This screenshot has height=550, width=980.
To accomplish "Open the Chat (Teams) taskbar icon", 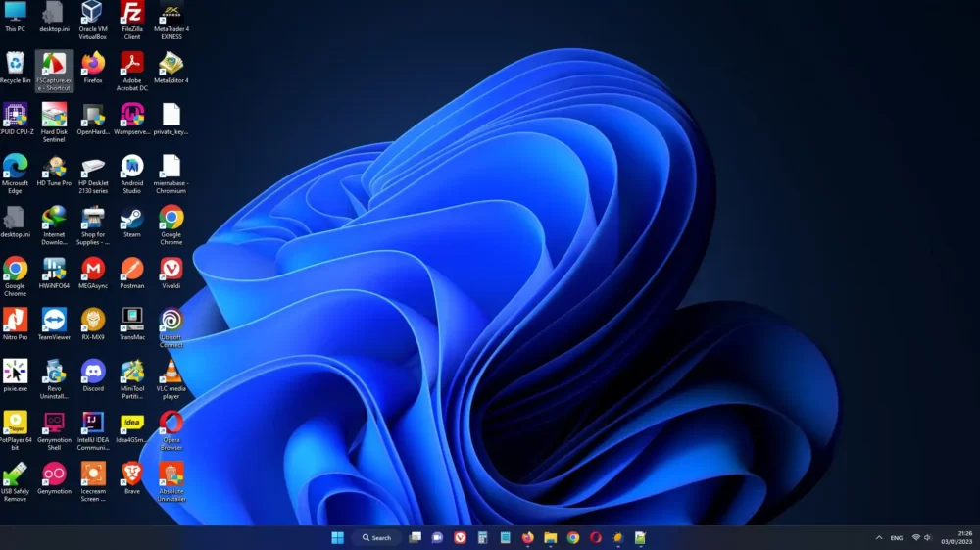I will point(437,537).
